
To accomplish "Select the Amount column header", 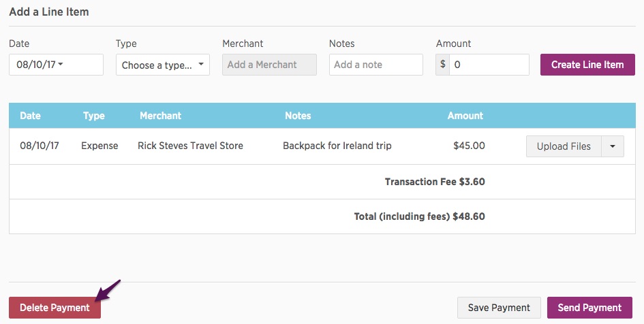I will [465, 116].
